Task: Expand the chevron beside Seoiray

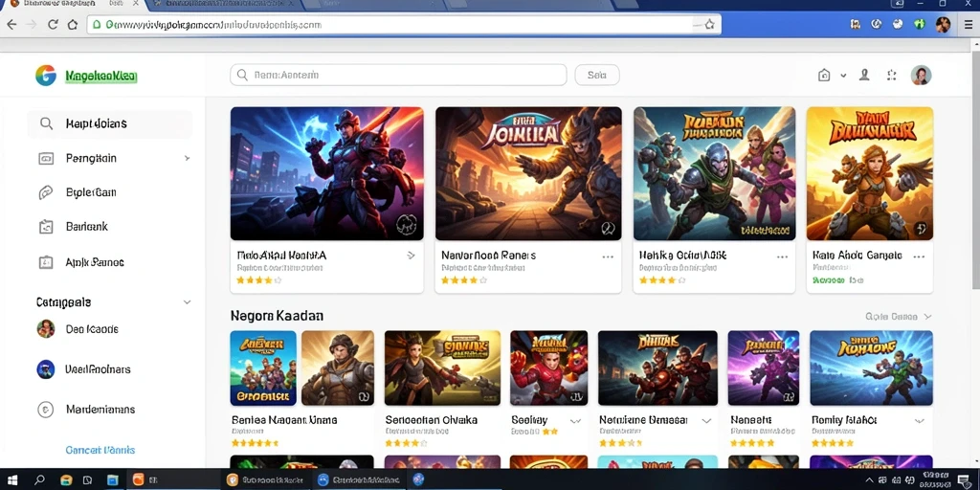Action: [x=575, y=421]
